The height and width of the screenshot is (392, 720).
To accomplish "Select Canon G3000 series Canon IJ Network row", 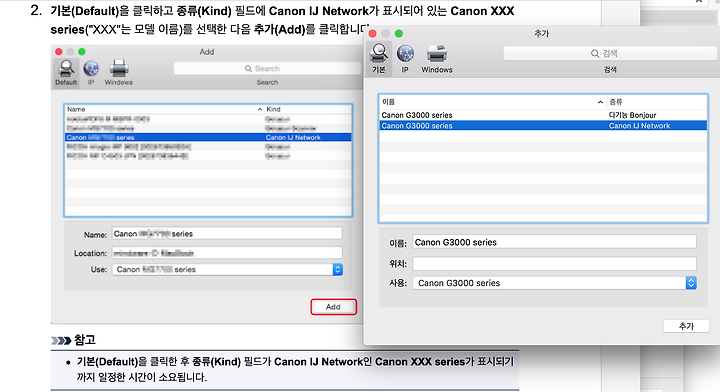I will coord(543,126).
